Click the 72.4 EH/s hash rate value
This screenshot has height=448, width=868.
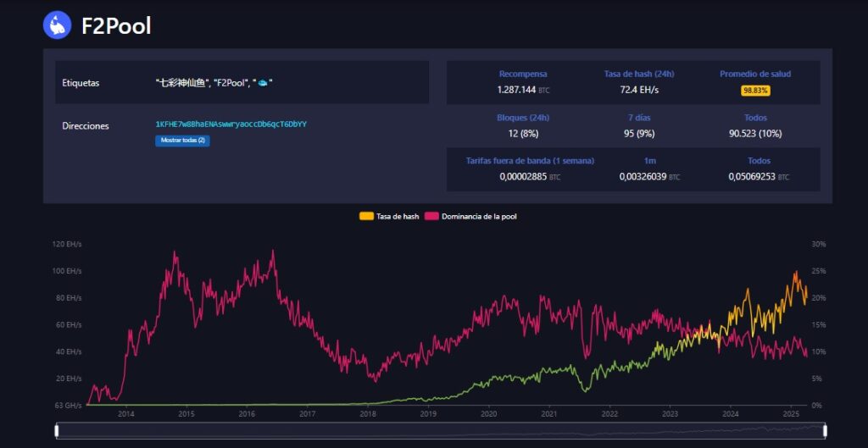pos(639,90)
